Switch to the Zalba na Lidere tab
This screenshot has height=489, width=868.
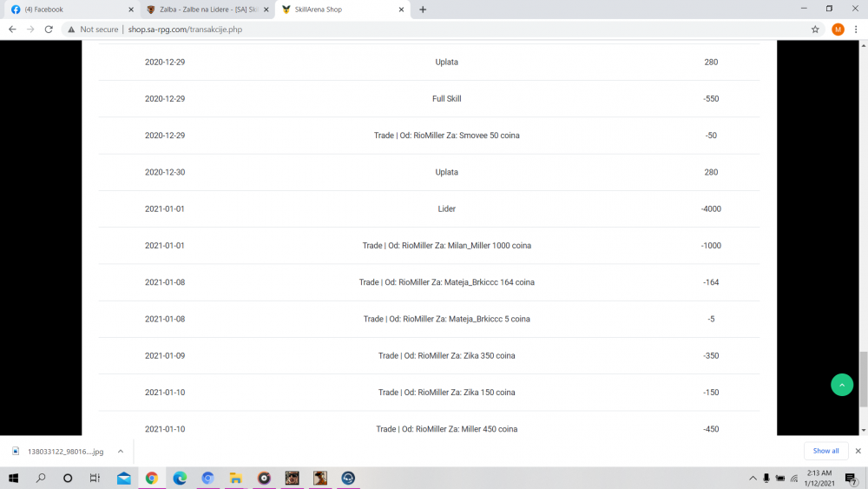click(x=207, y=10)
